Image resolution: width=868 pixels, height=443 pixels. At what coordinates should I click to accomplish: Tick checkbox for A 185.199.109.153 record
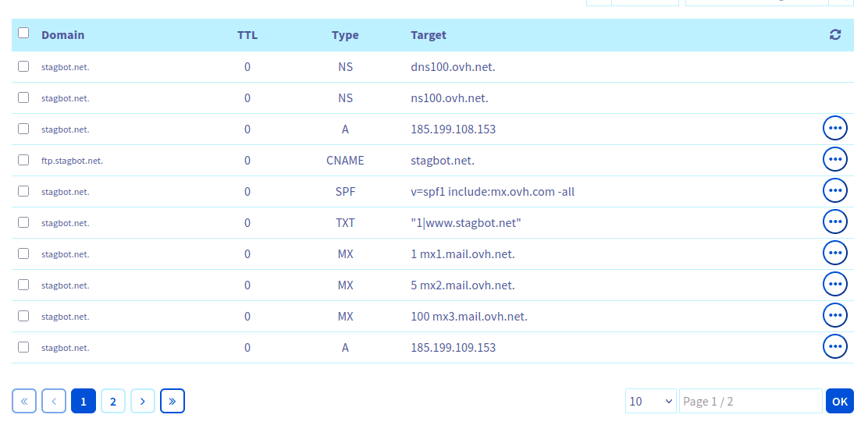click(23, 347)
